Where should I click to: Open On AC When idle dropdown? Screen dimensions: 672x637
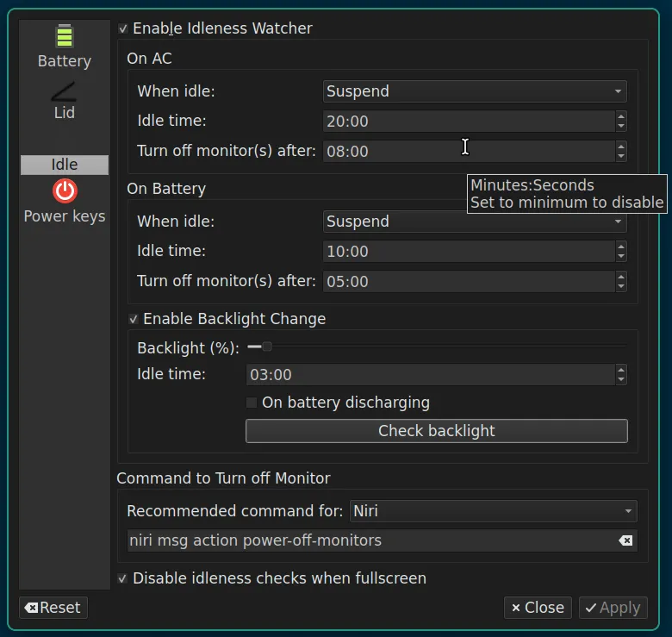(x=475, y=91)
